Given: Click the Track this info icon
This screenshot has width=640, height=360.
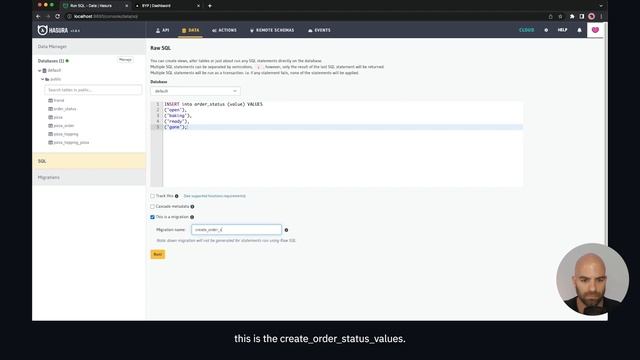Looking at the screenshot, I should pos(177,196).
